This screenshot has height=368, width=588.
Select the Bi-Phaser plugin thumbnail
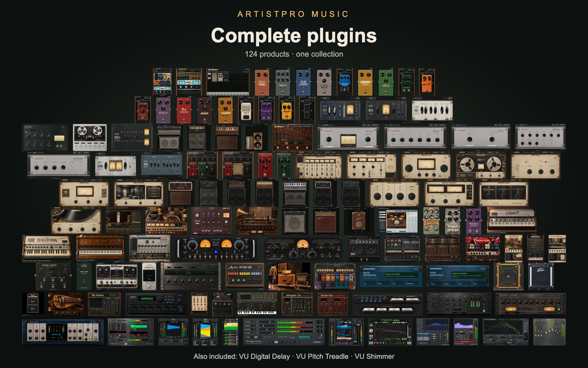point(117,276)
